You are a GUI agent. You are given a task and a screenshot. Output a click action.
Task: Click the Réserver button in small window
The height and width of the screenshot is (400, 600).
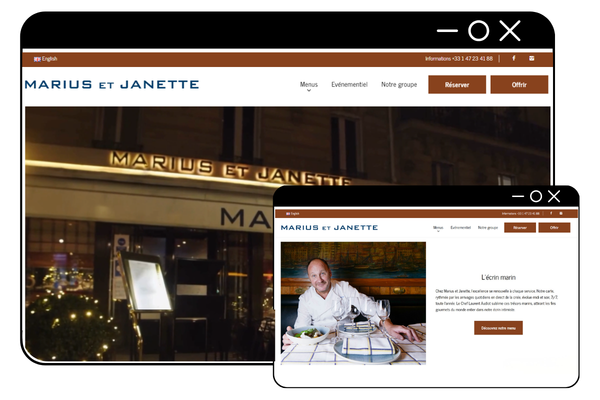(520, 227)
